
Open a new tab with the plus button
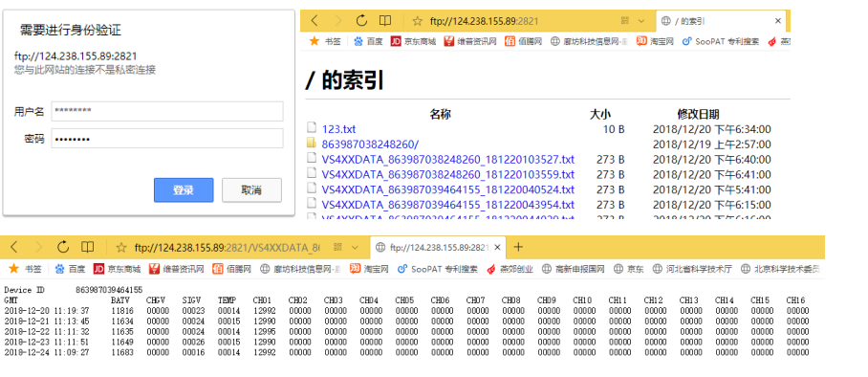click(x=518, y=247)
